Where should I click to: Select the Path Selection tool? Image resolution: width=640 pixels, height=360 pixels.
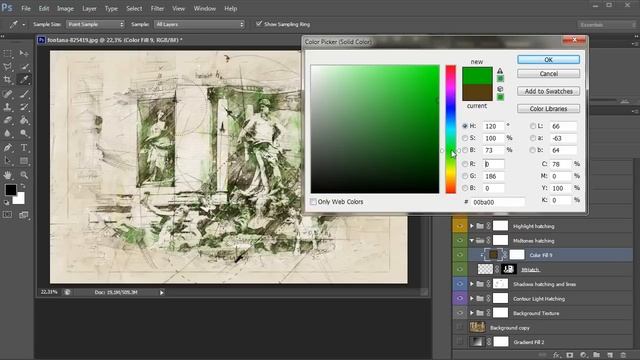[x=7, y=161]
